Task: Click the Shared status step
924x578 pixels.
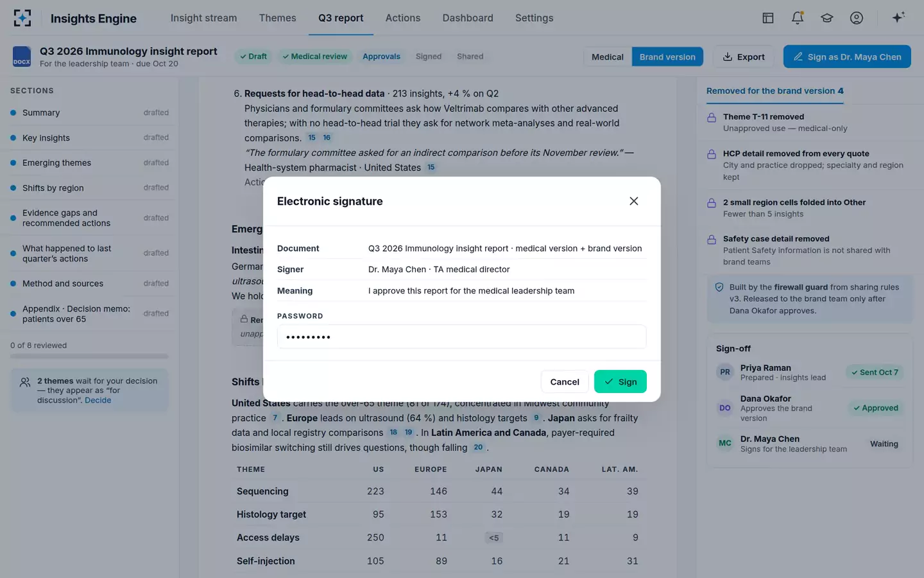Action: tap(470, 57)
